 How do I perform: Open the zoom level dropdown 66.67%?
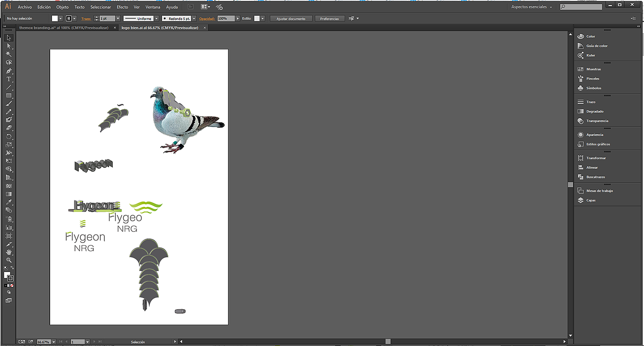(x=54, y=342)
